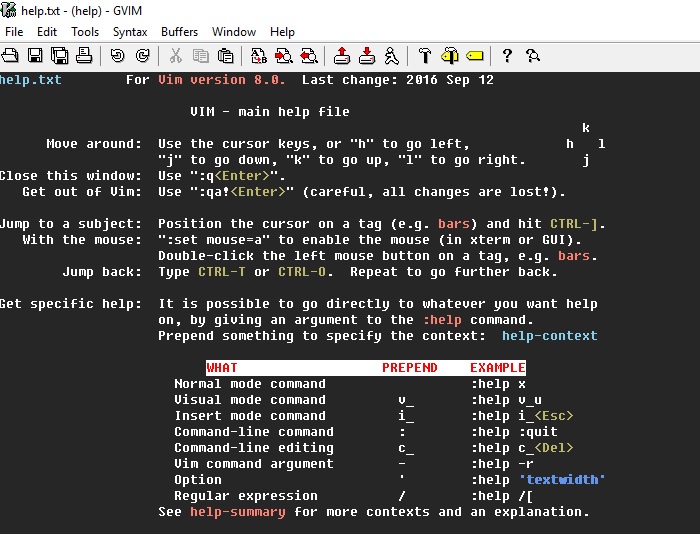Open the Buffers menu

coord(179,32)
